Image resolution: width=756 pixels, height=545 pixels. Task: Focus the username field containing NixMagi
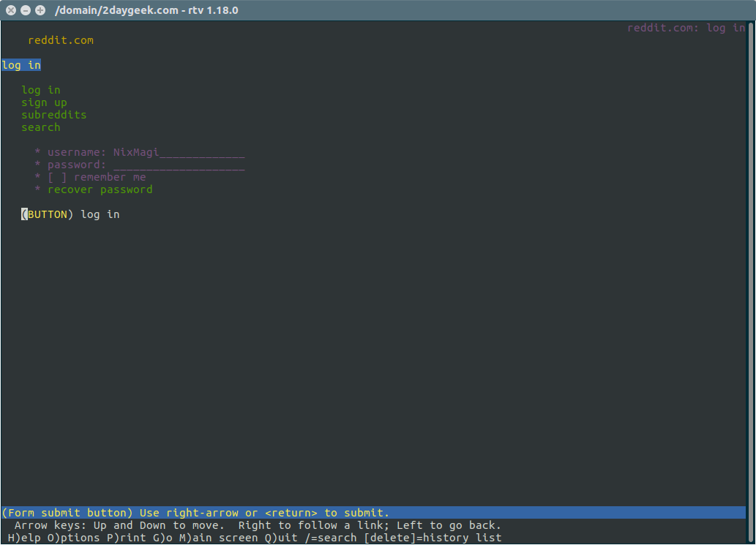pos(179,153)
